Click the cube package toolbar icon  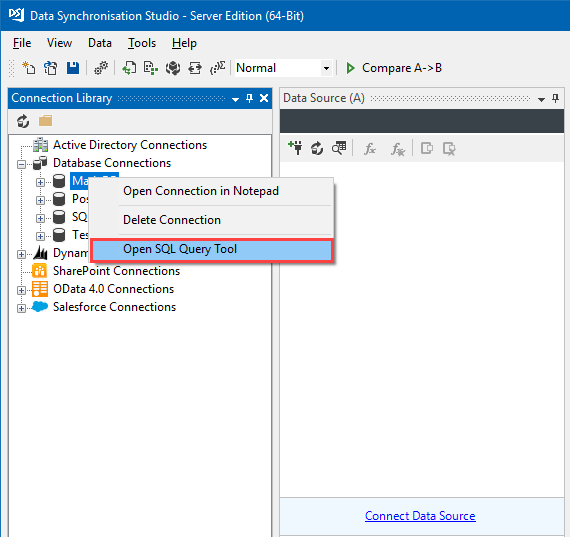click(173, 68)
